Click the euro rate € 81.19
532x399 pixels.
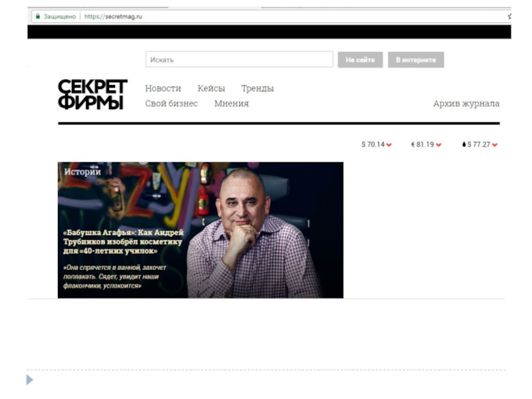pyautogui.click(x=422, y=144)
